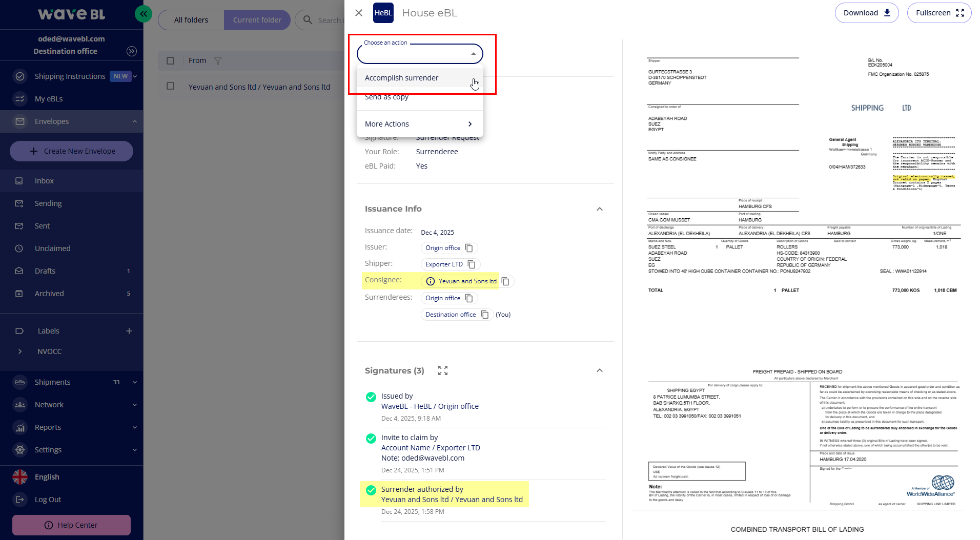Click the From column header
The width and height of the screenshot is (980, 540).
pos(197,60)
